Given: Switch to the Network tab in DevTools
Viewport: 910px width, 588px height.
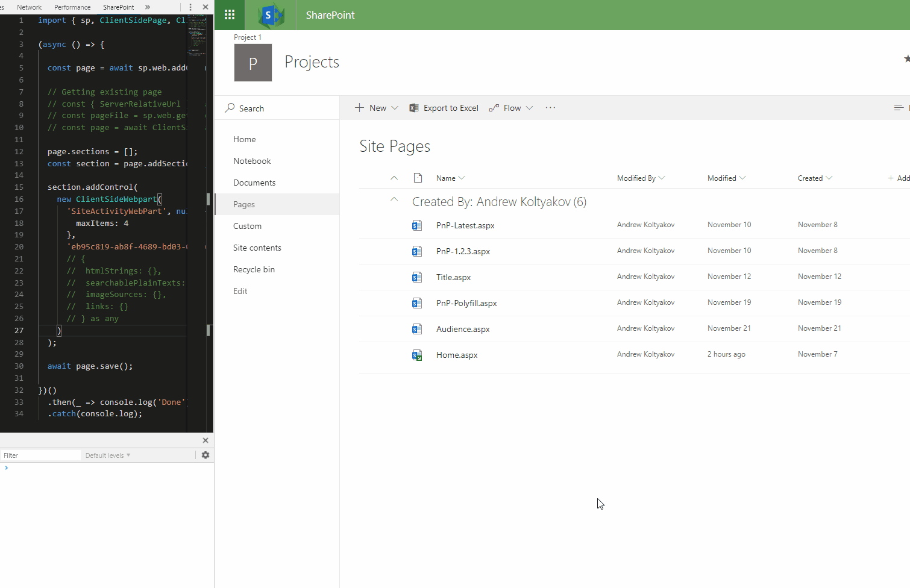Looking at the screenshot, I should click(x=29, y=7).
